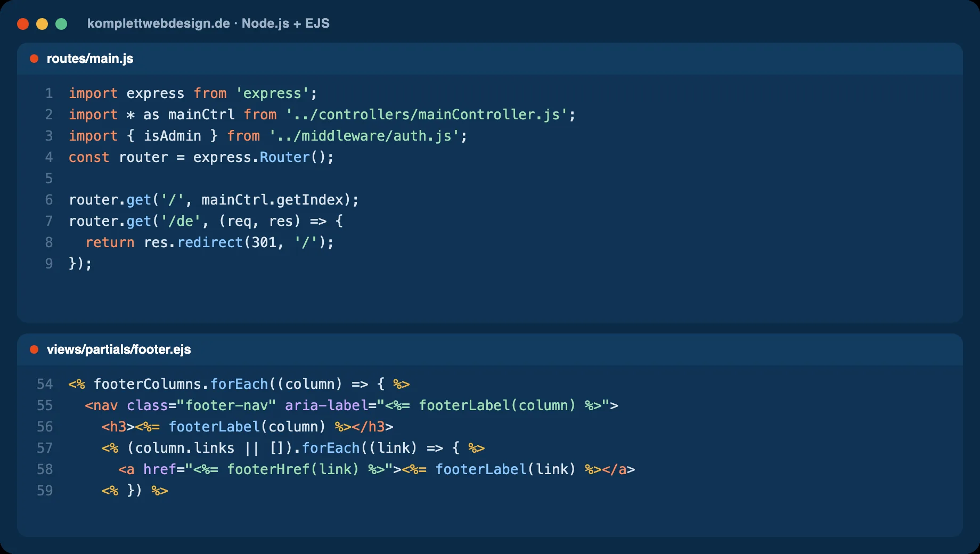This screenshot has height=554, width=980.
Task: Click '../controllers/mainController.js' import path
Action: coord(427,115)
